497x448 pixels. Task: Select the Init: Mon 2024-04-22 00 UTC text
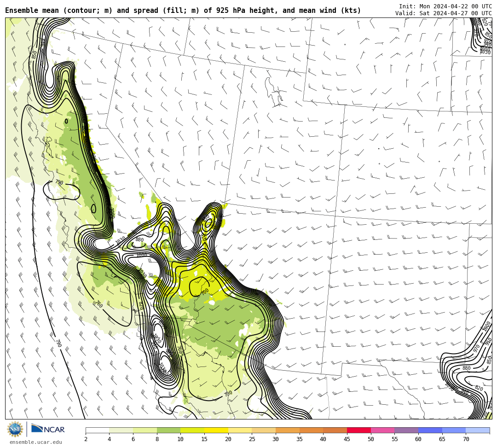(x=445, y=6)
